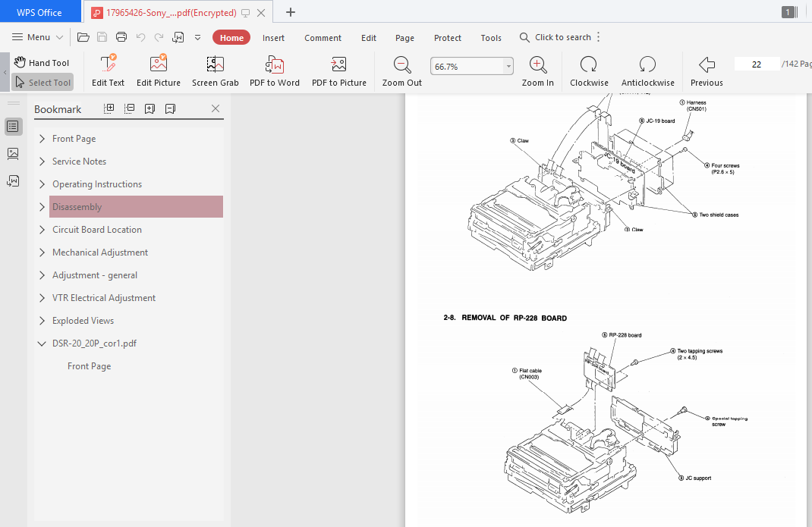This screenshot has width=812, height=527.
Task: Click the Screen Grab tool
Action: click(x=216, y=71)
